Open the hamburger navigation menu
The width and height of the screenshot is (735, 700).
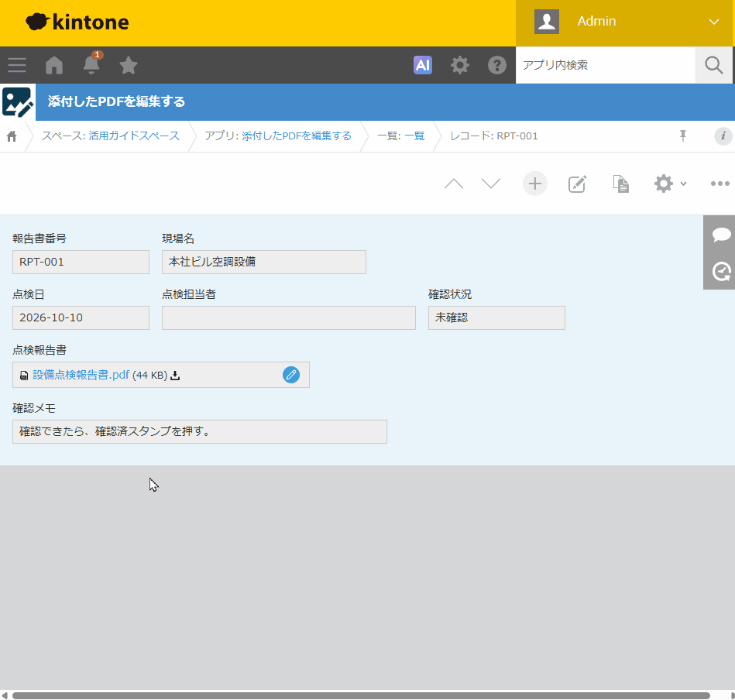click(17, 65)
